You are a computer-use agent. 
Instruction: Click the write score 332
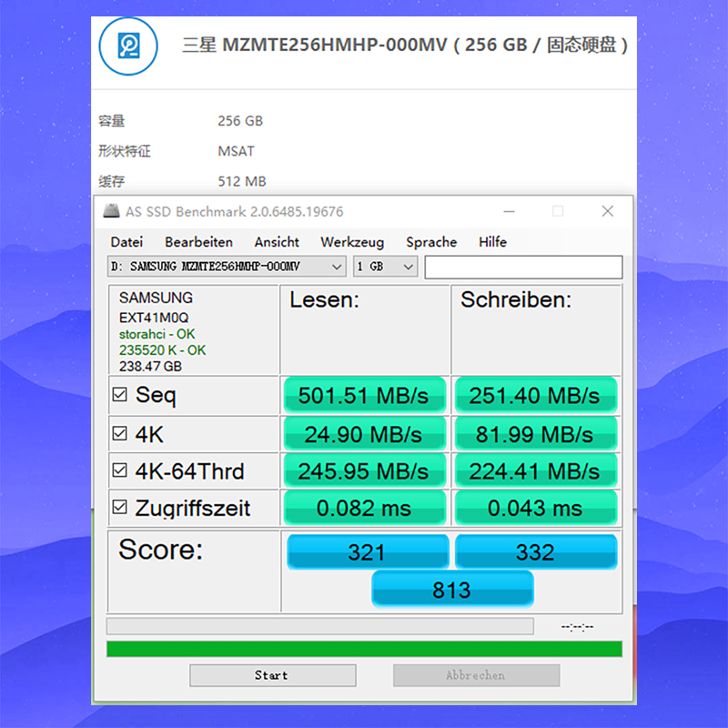(x=536, y=551)
